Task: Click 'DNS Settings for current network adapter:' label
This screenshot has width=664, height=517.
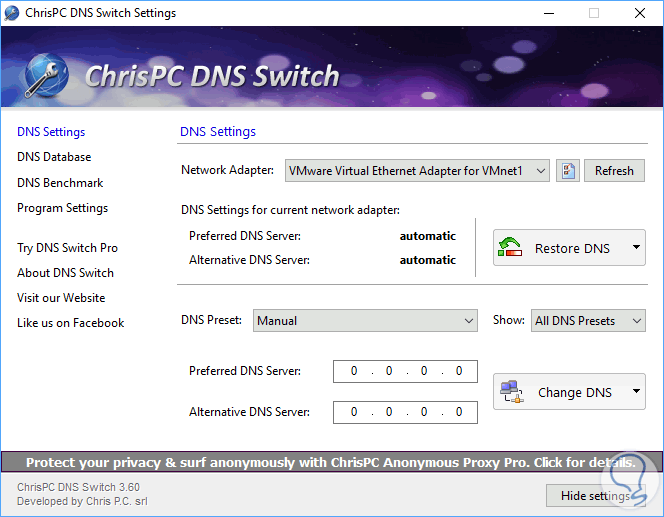Action: point(290,210)
